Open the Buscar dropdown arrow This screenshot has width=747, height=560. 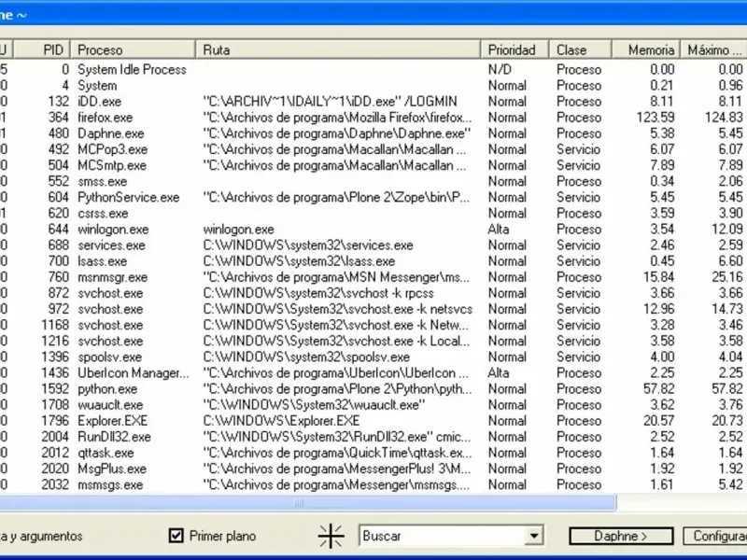[534, 536]
